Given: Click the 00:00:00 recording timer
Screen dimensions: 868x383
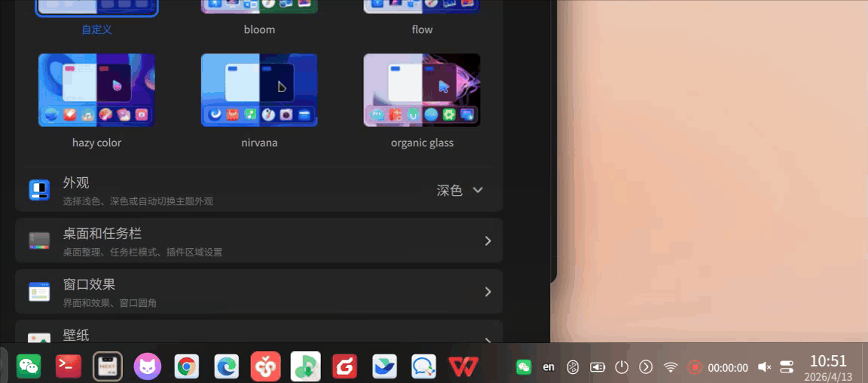Looking at the screenshot, I should click(728, 367).
